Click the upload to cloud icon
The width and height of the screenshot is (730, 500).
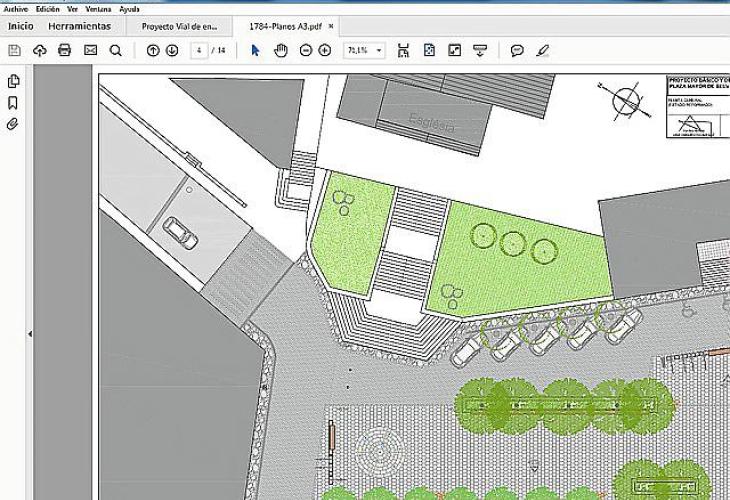tap(40, 50)
